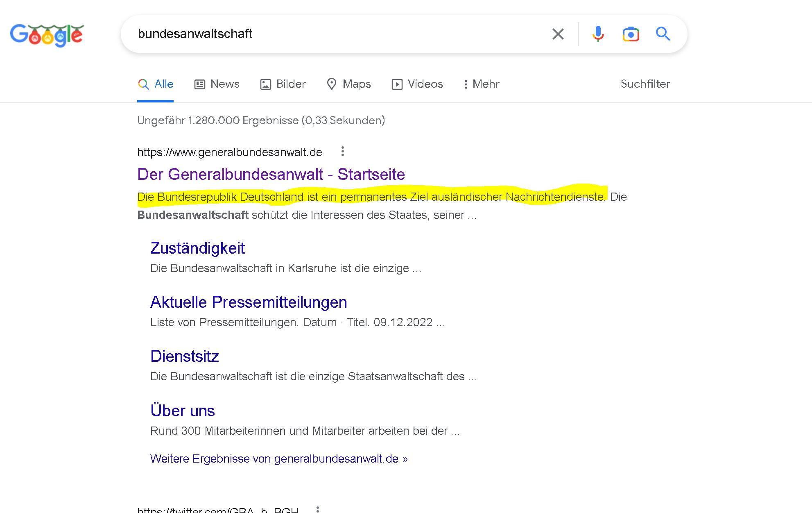Click the Google logo
Image resolution: width=812 pixels, height=513 pixels.
pyautogui.click(x=47, y=35)
